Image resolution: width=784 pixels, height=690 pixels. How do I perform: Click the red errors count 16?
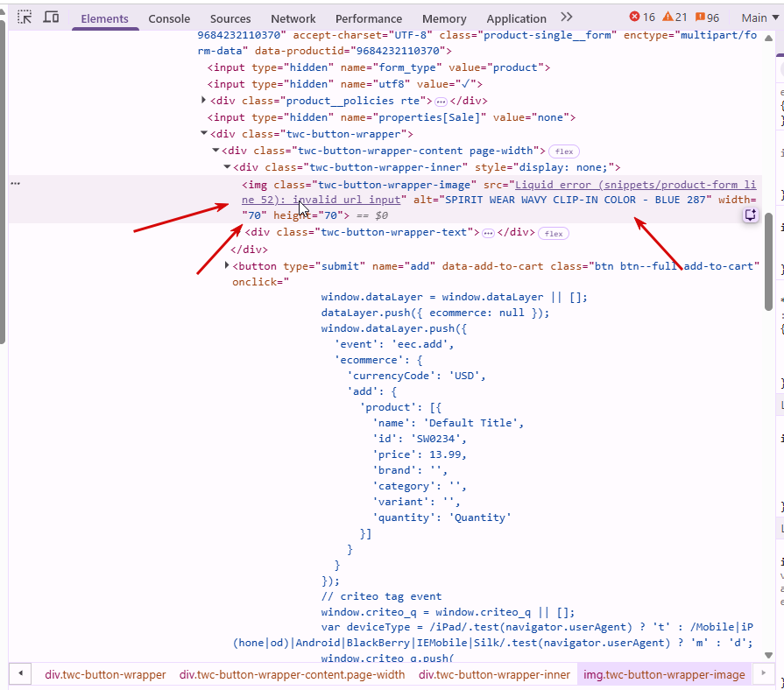coord(642,18)
